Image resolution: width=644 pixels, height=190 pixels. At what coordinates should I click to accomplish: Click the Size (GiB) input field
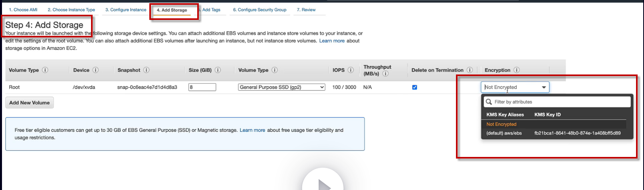[202, 87]
